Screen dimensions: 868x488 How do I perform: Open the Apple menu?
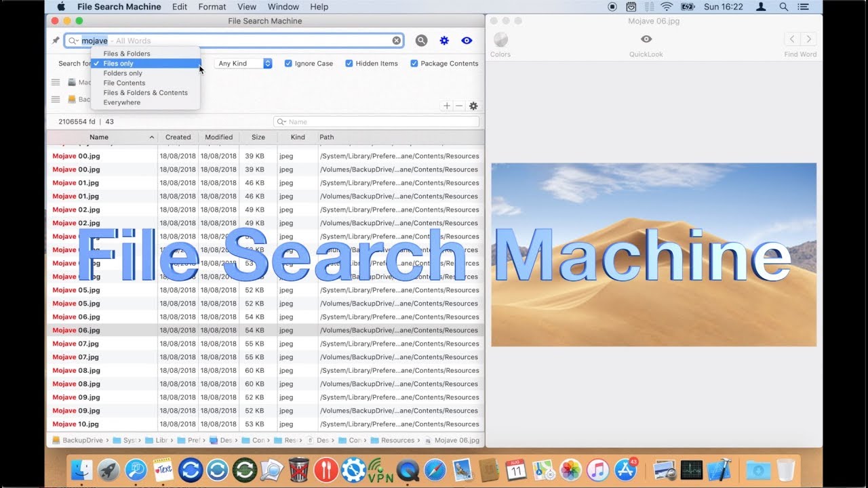61,7
